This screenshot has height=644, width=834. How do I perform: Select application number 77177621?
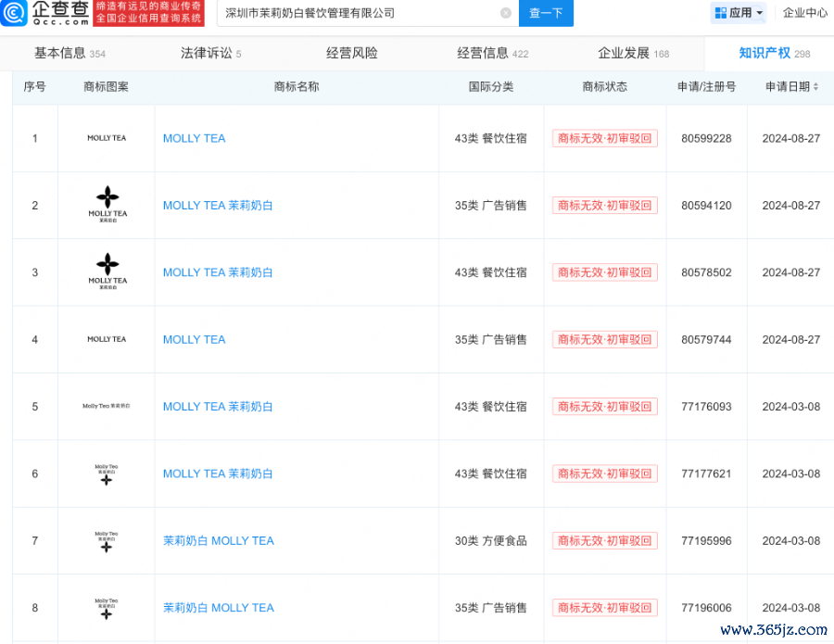click(x=706, y=474)
